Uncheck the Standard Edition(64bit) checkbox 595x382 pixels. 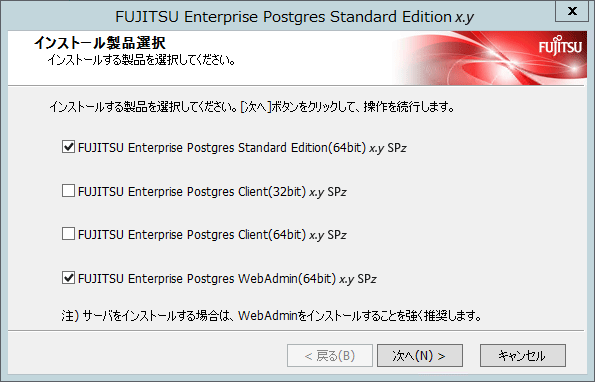(x=68, y=146)
